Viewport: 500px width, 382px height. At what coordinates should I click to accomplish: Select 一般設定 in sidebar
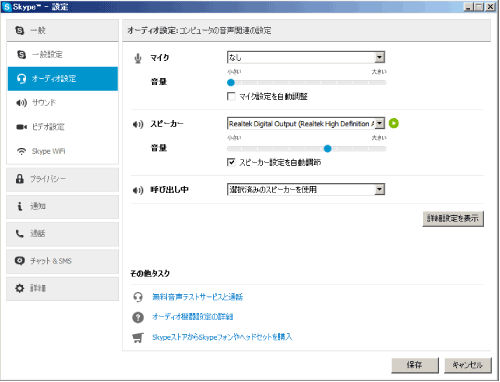[62, 54]
